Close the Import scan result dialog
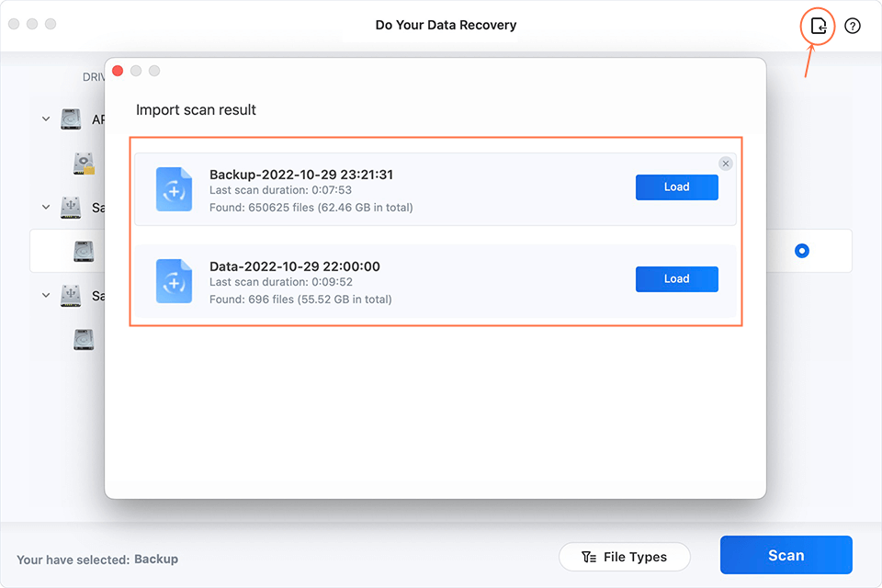This screenshot has width=882, height=588. 118,71
